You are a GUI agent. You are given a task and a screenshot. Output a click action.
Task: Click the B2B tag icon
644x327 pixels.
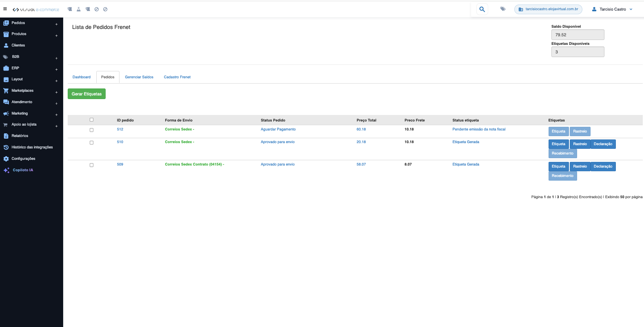(x=6, y=57)
